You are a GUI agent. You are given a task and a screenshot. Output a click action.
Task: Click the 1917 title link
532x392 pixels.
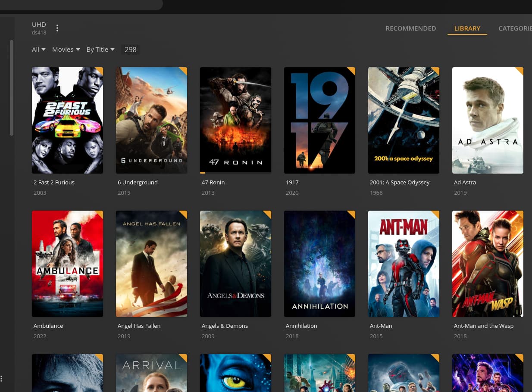[292, 182]
